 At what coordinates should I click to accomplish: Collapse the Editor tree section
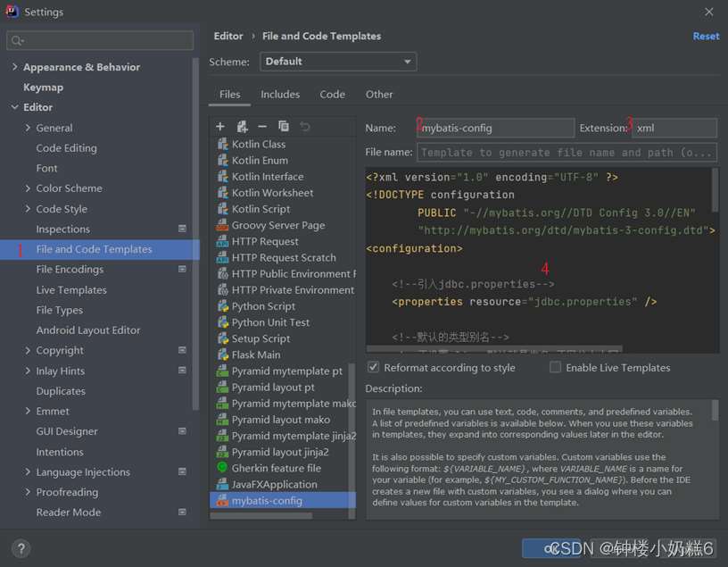click(15, 107)
